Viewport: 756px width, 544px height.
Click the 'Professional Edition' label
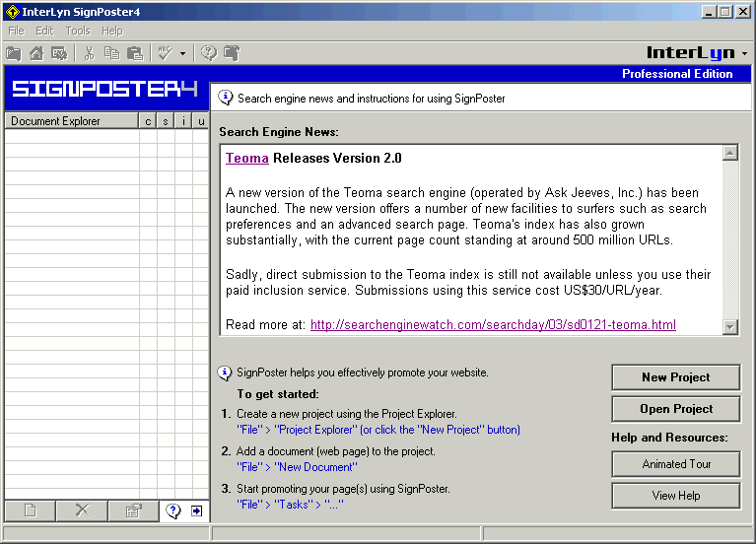677,74
